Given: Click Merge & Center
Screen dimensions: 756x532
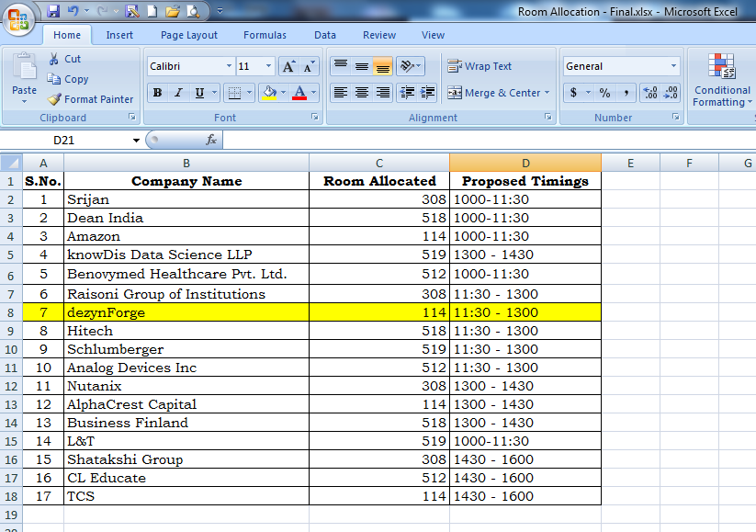Looking at the screenshot, I should [493, 93].
